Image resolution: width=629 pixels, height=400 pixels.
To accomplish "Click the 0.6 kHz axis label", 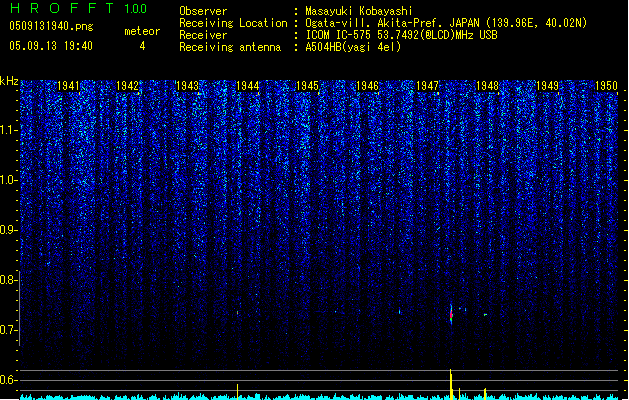I will pyautogui.click(x=8, y=380).
